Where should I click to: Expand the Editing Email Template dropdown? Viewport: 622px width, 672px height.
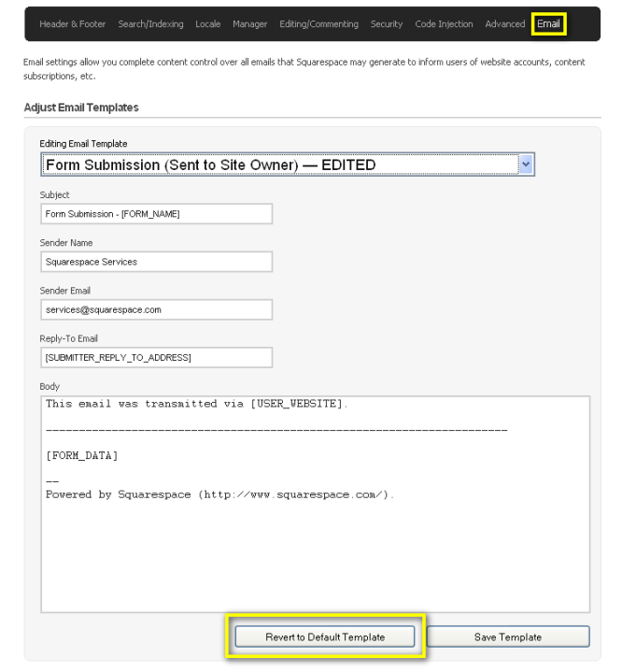click(x=525, y=165)
